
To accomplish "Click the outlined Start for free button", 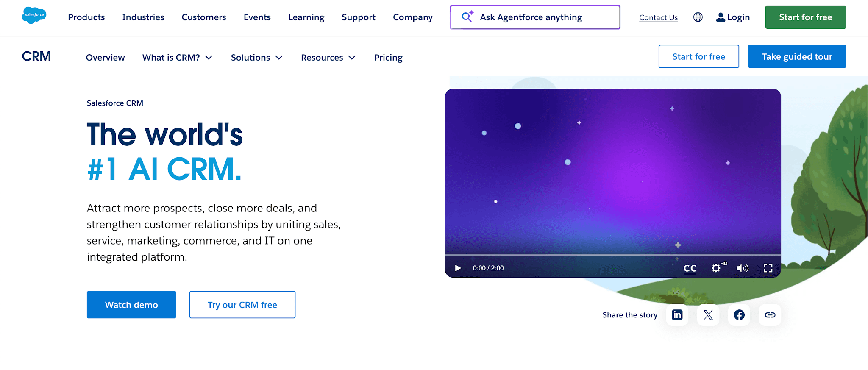I will [699, 56].
